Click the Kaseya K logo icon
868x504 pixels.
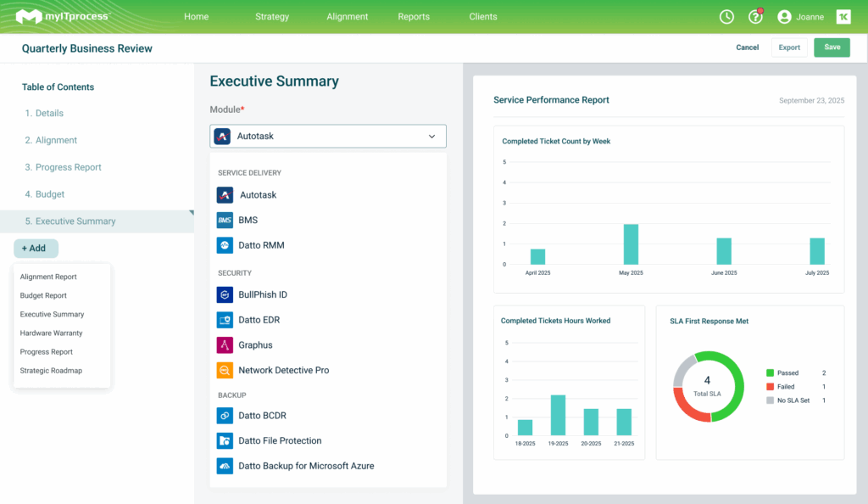(x=843, y=17)
